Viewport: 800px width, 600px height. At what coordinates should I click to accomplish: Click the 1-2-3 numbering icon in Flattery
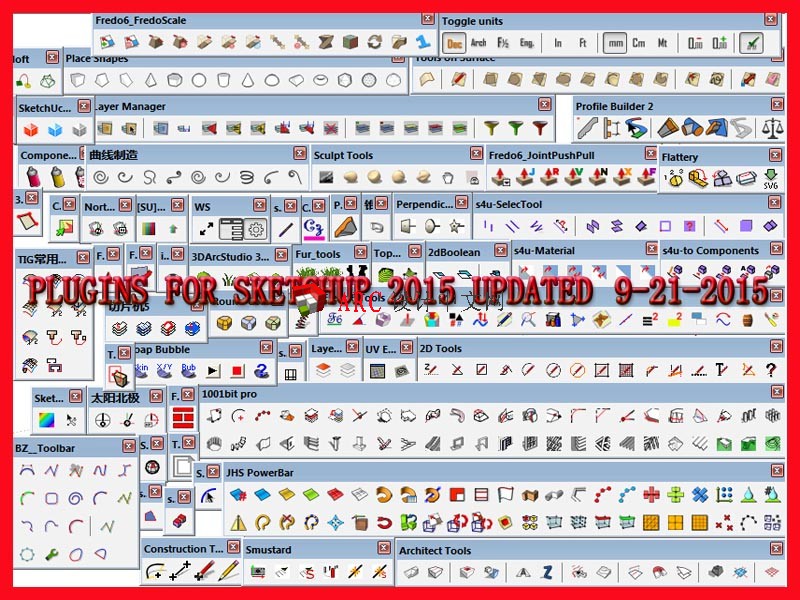click(673, 178)
